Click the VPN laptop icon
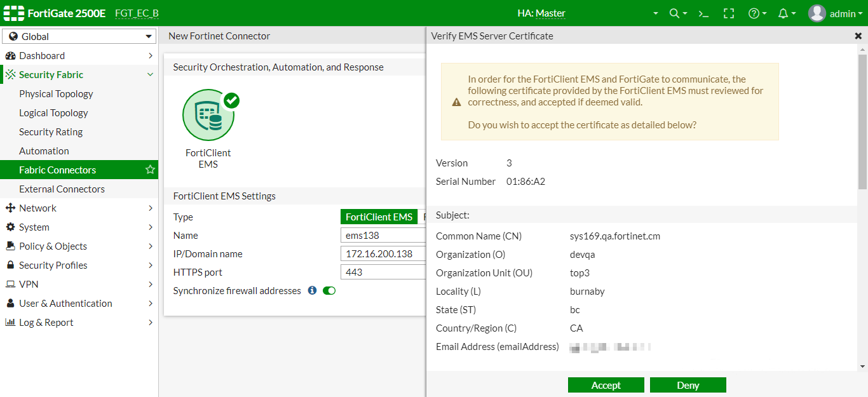This screenshot has width=868, height=397. (x=10, y=285)
